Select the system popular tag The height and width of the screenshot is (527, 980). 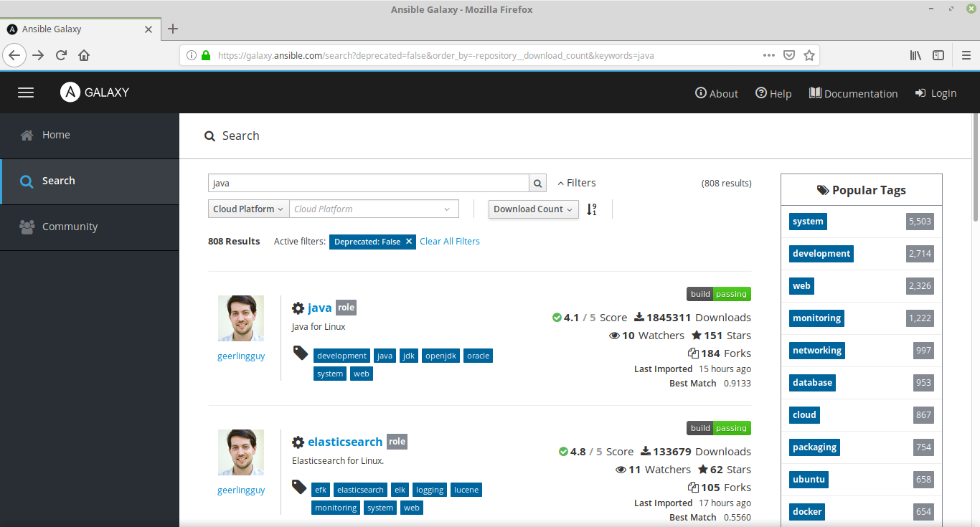[x=808, y=222]
